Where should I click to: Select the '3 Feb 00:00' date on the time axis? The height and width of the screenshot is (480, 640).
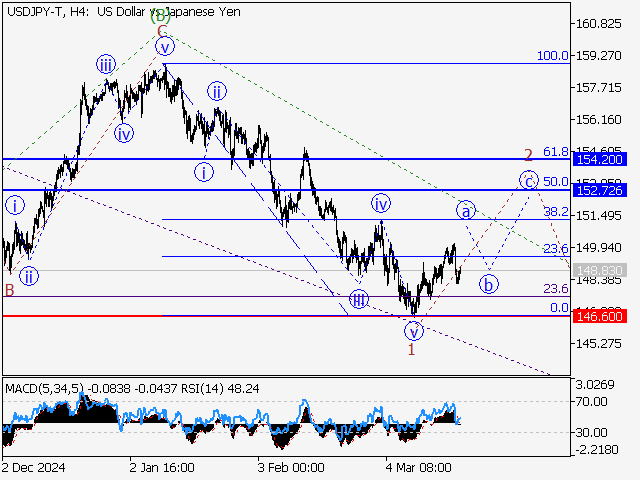pos(290,467)
